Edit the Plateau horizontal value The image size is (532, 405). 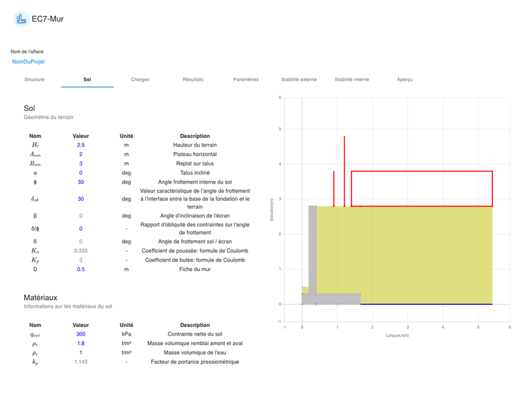pos(81,155)
